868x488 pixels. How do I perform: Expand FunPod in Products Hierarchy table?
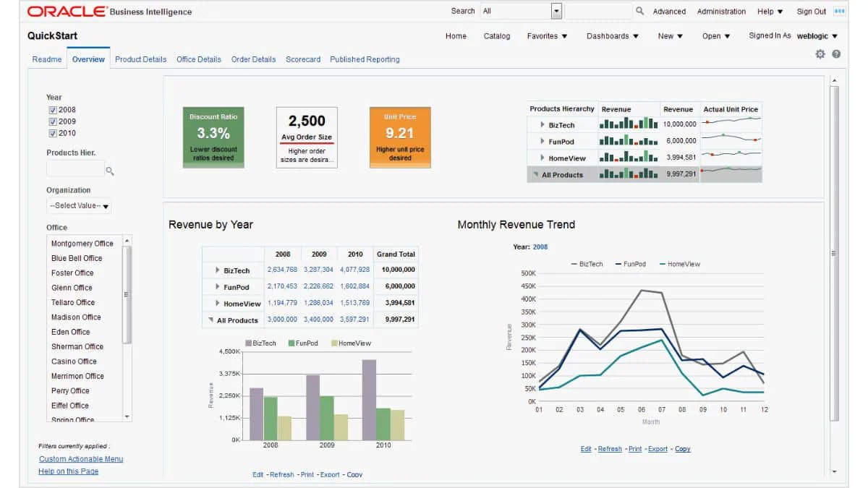(542, 141)
